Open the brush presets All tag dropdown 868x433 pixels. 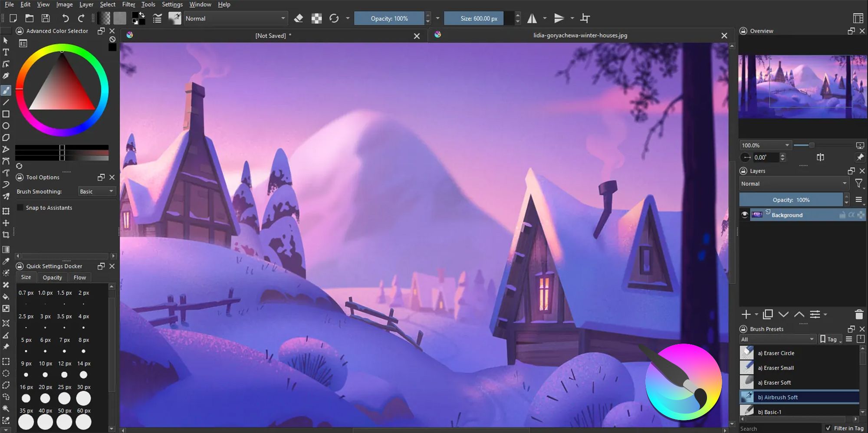[778, 339]
